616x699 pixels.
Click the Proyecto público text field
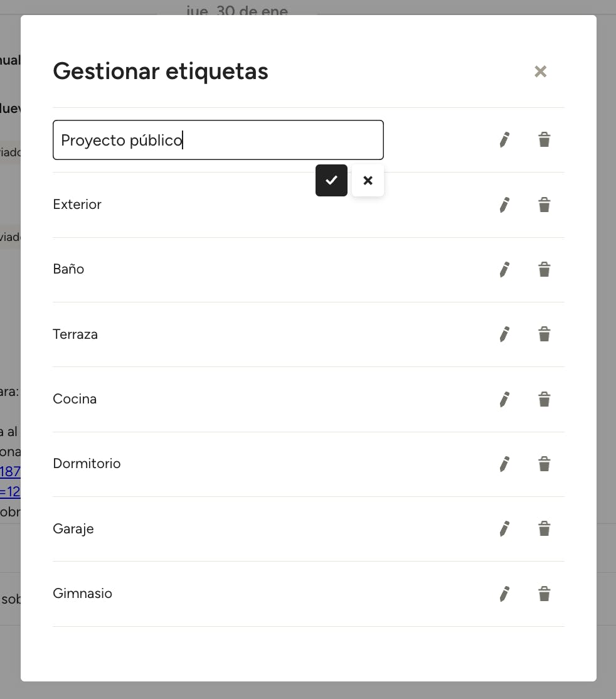coord(218,140)
